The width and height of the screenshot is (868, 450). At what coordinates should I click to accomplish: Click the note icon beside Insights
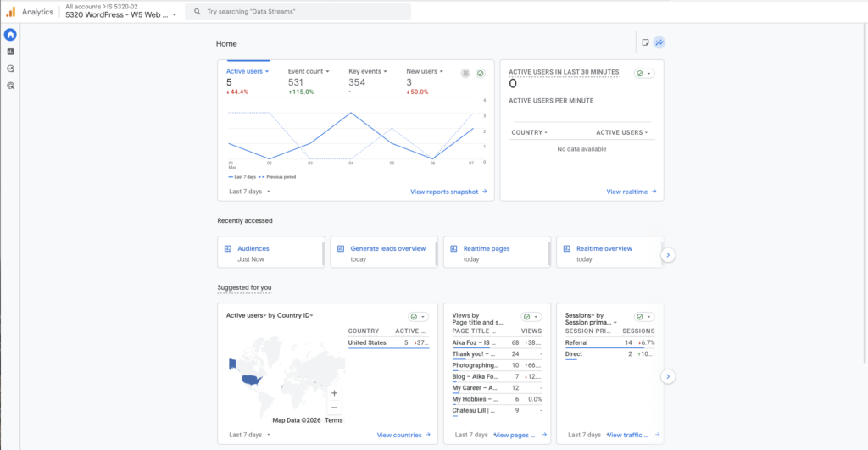[645, 42]
